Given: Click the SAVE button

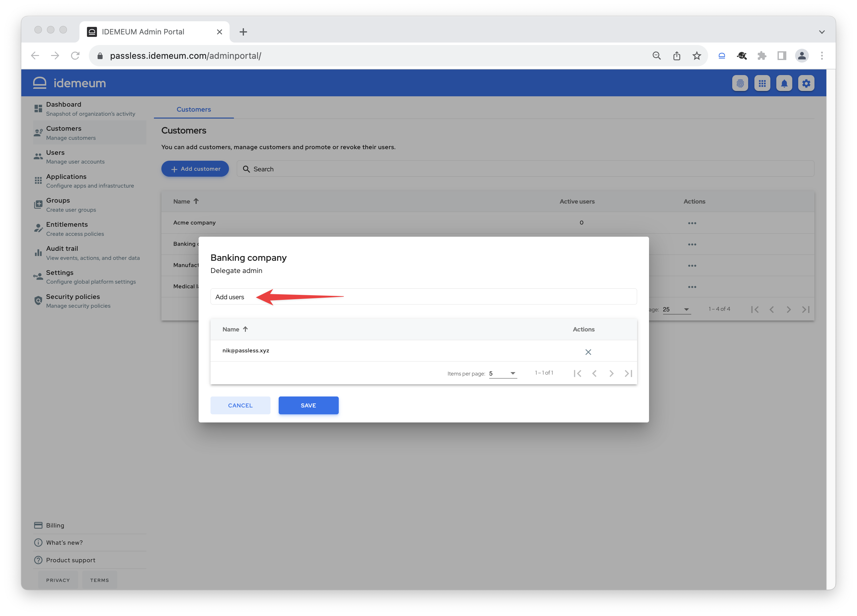Looking at the screenshot, I should (x=308, y=405).
